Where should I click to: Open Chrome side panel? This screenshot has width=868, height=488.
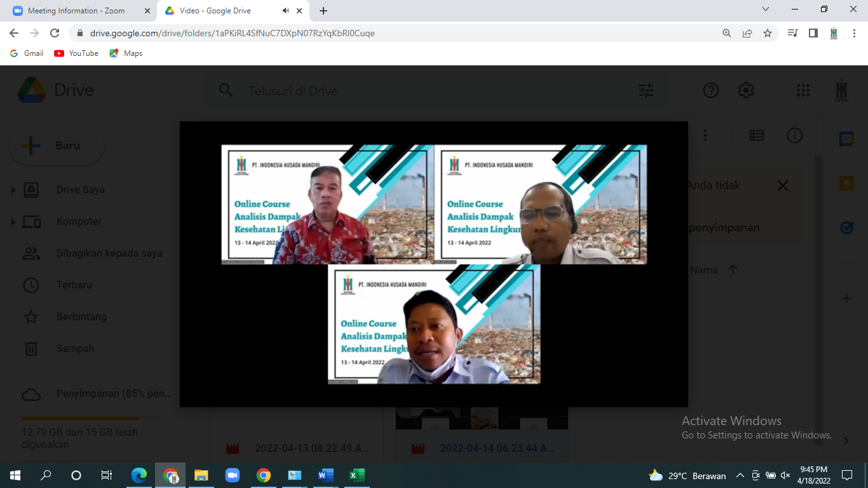813,33
